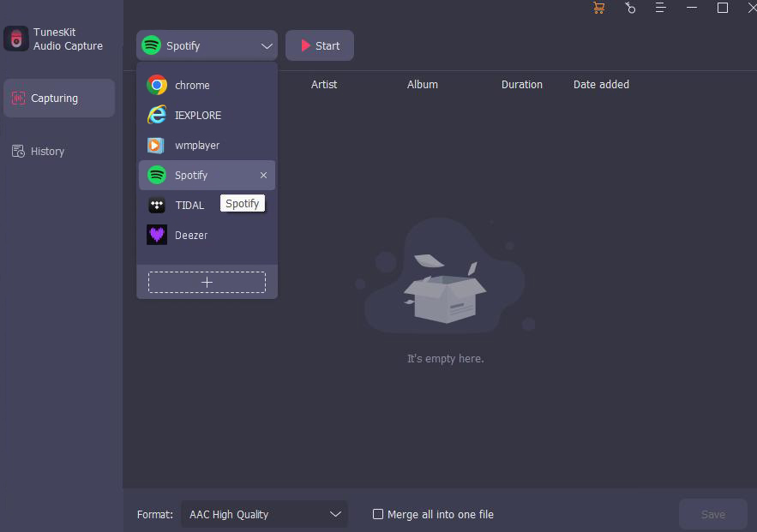
Task: Click the register key icon in title bar
Action: pos(630,8)
